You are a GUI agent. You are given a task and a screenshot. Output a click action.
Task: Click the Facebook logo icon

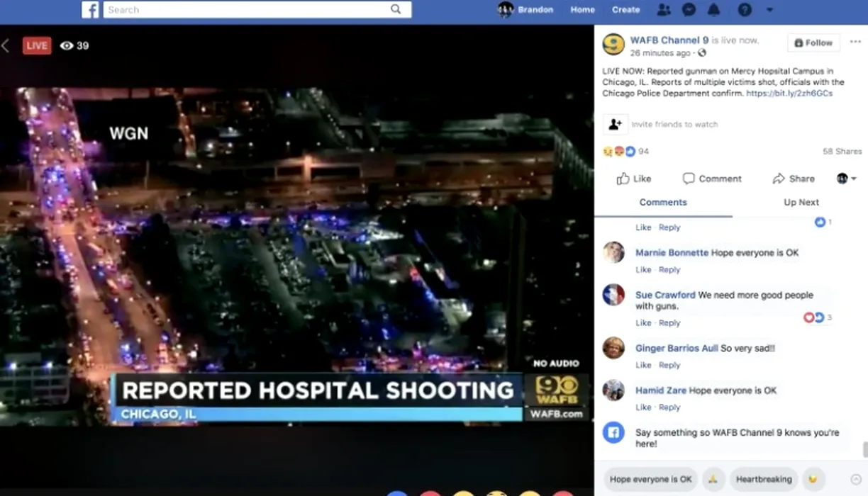click(90, 10)
